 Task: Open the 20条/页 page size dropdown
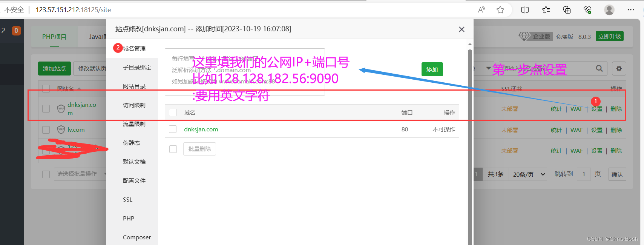click(528, 174)
